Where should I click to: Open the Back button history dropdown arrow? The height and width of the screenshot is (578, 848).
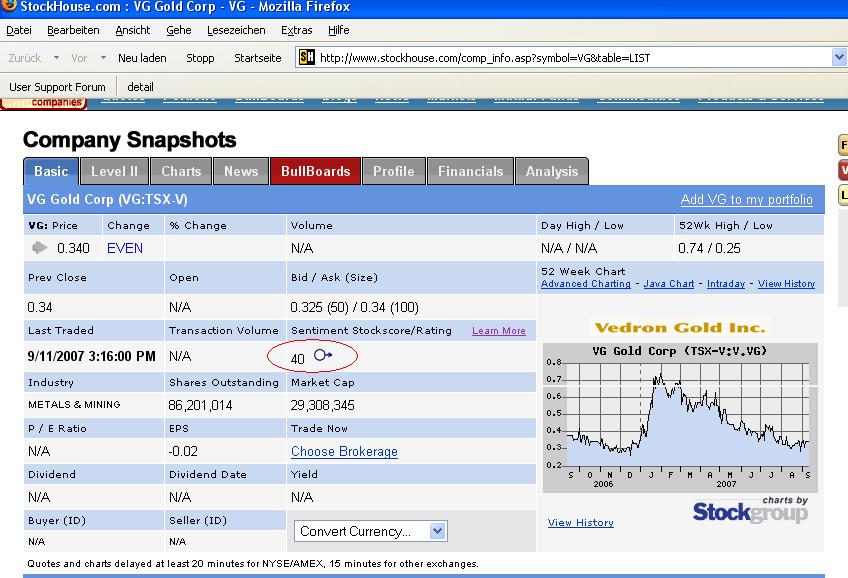pos(56,58)
